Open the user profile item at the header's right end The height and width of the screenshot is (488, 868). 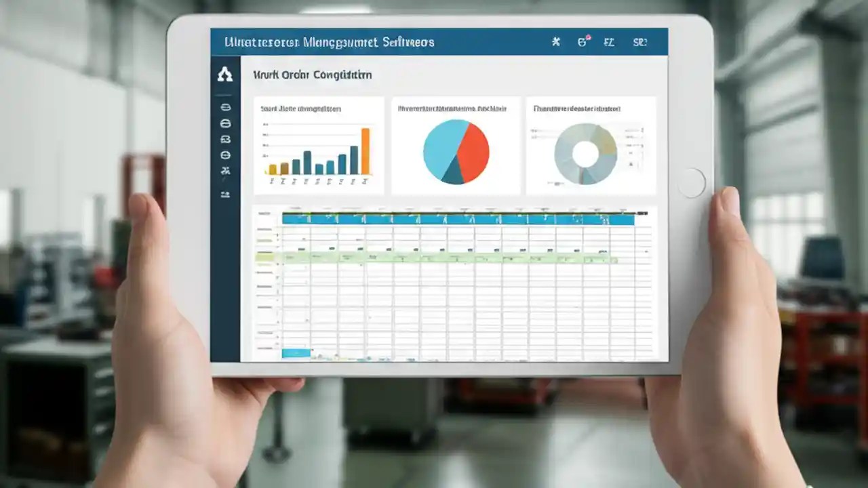pos(640,41)
